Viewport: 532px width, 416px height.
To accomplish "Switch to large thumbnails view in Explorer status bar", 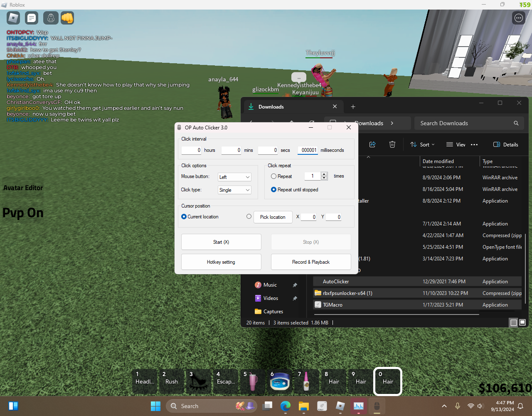I will pyautogui.click(x=522, y=322).
